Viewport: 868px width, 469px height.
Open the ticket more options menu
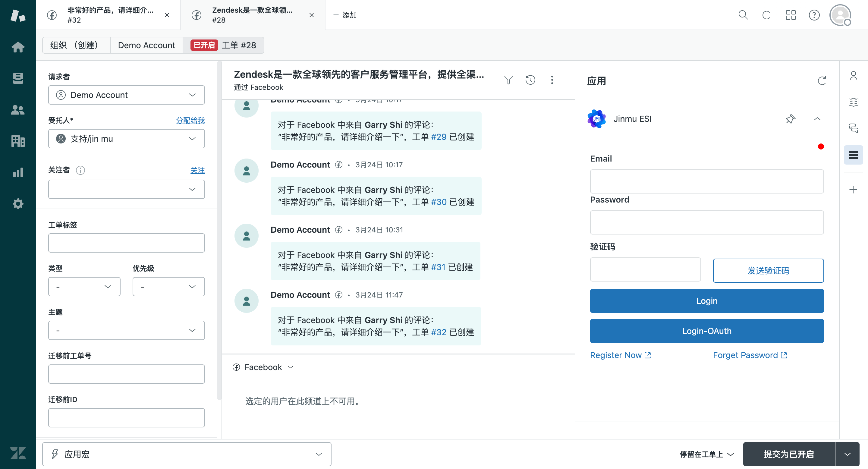tap(552, 80)
